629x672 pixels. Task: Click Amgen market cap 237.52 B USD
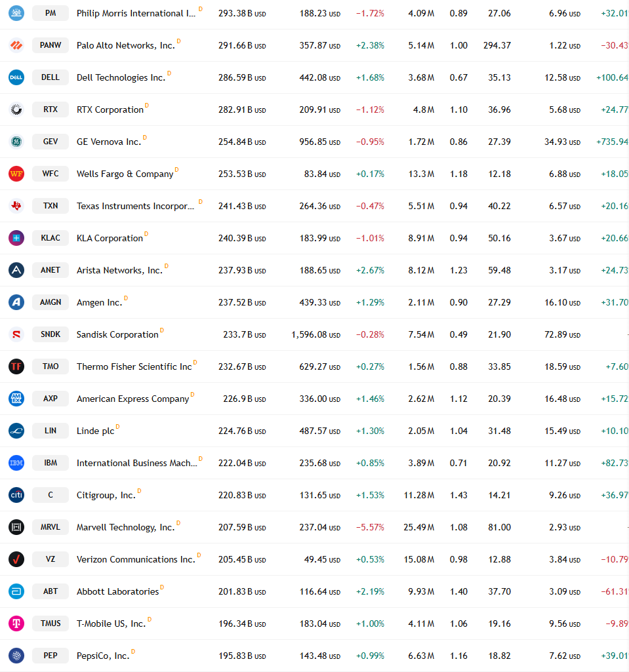tap(242, 303)
